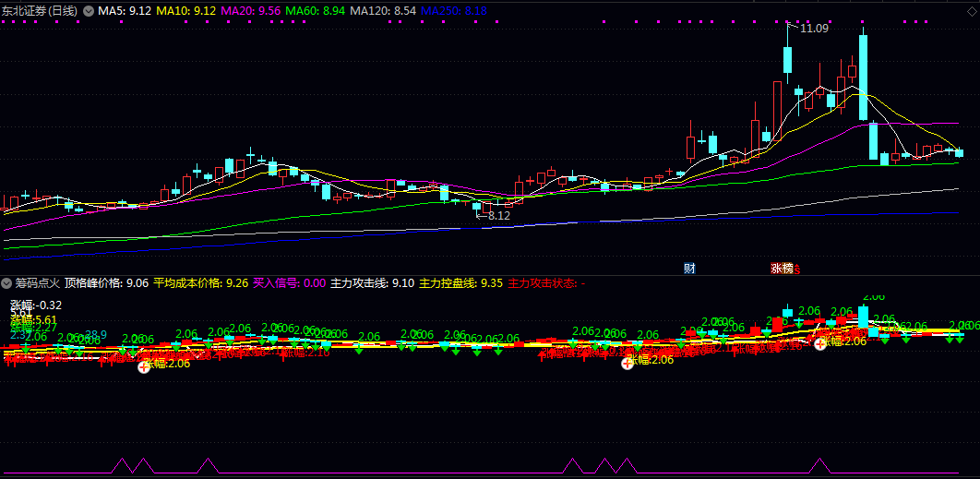Click the red 涨榜 marker icon

click(x=782, y=269)
